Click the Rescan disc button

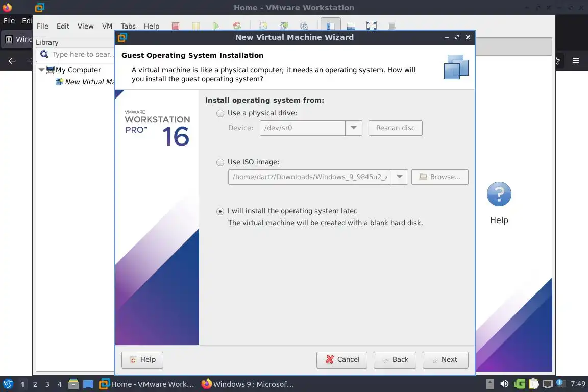(395, 128)
